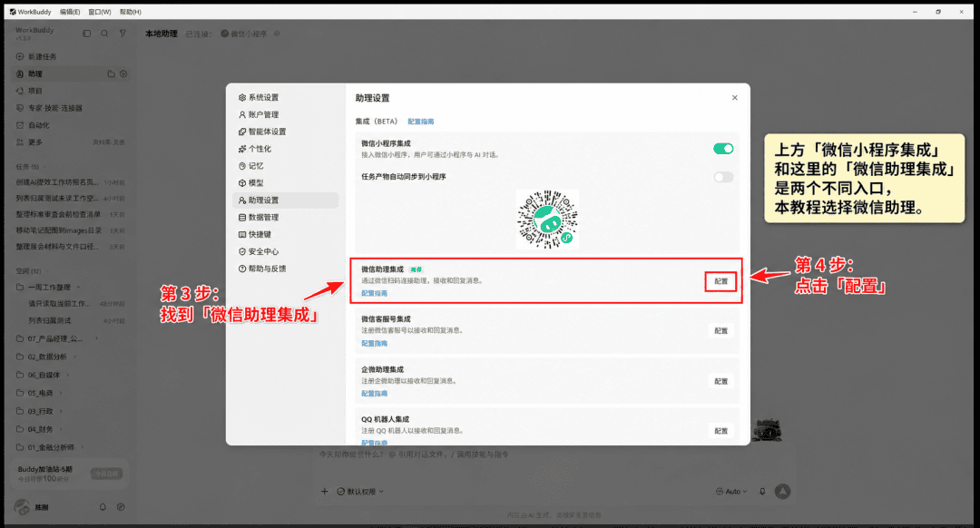Click the notification bell icon beside user name
The height and width of the screenshot is (528, 980).
click(103, 507)
